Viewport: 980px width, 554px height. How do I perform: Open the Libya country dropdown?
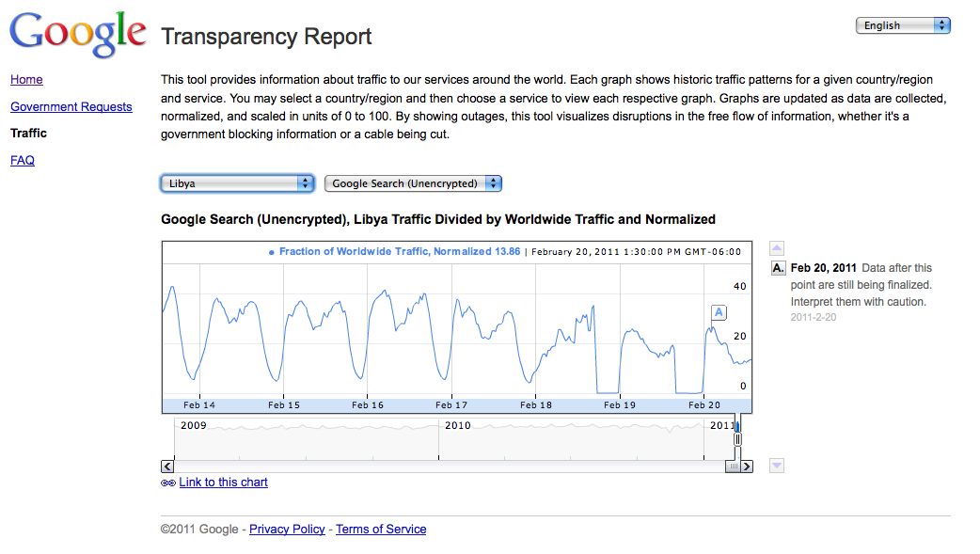pyautogui.click(x=237, y=183)
